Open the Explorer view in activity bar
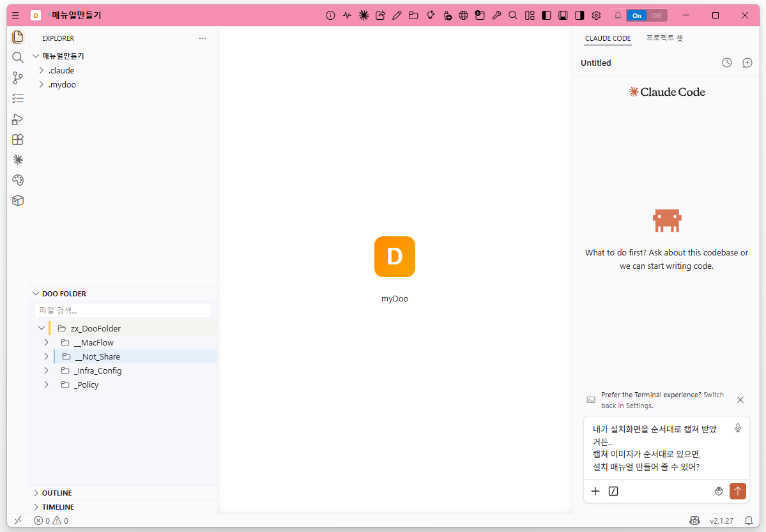 pos(18,37)
